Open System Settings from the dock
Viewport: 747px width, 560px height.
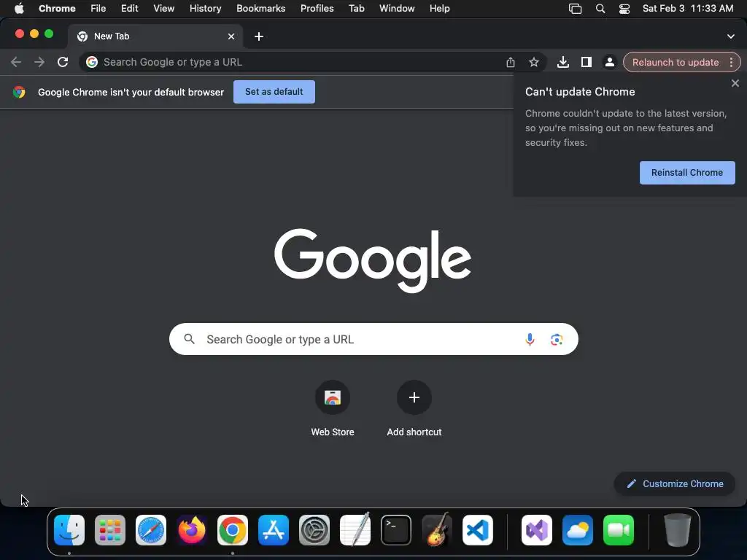pos(314,530)
